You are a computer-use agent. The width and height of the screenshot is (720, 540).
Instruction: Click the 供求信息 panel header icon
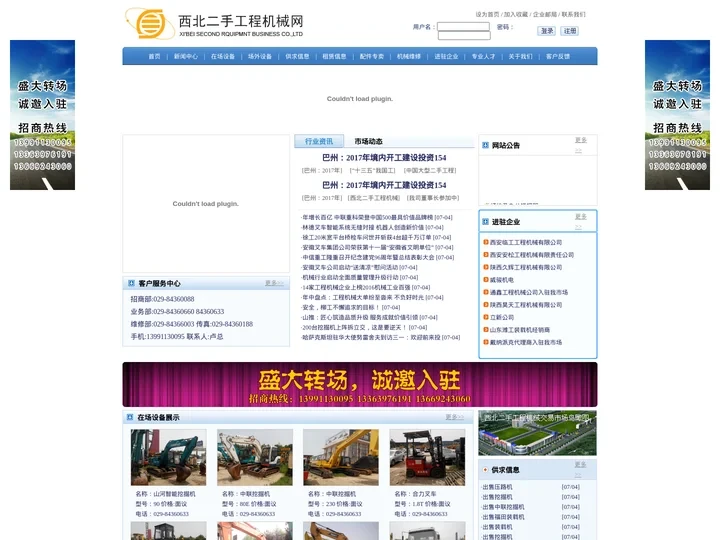click(485, 469)
